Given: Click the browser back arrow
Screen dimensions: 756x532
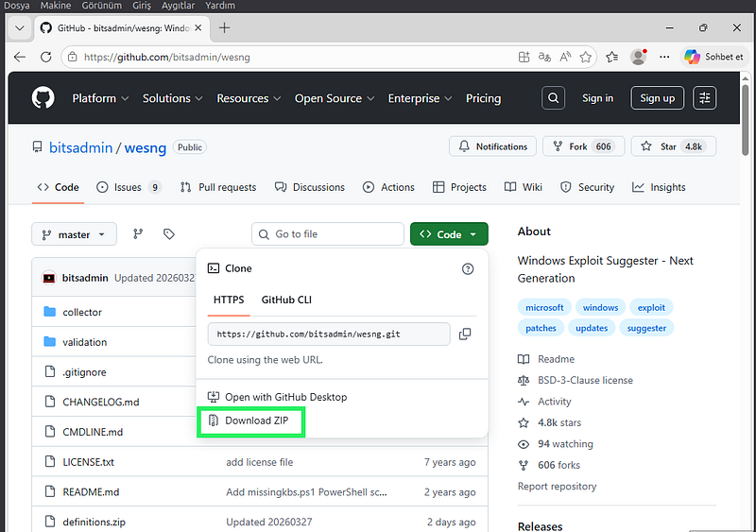Looking at the screenshot, I should [x=20, y=57].
